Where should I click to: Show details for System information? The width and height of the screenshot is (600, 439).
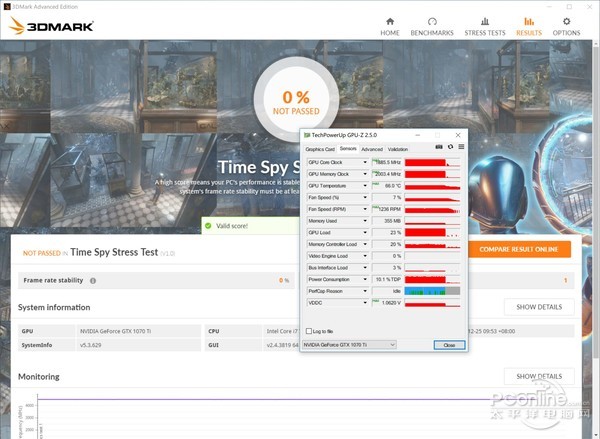coord(539,307)
